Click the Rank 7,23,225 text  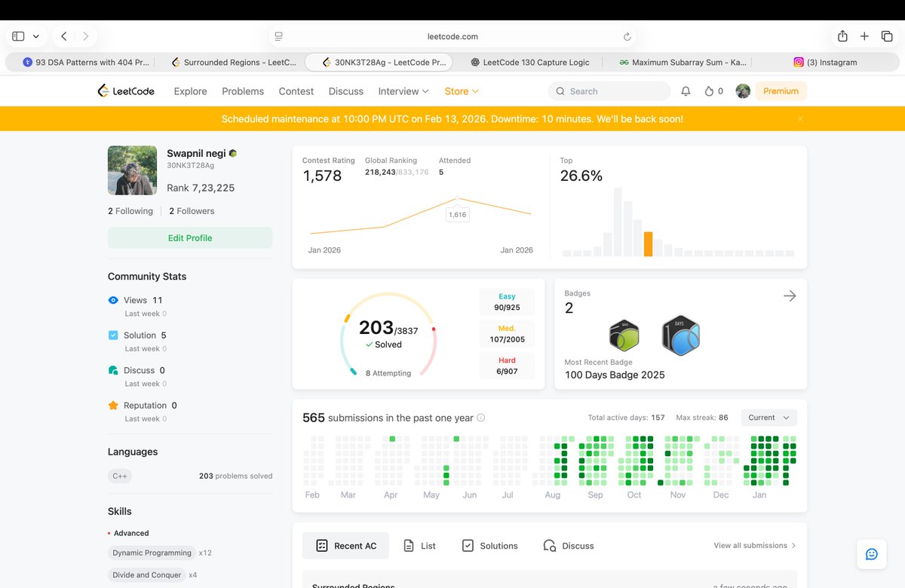tap(201, 188)
